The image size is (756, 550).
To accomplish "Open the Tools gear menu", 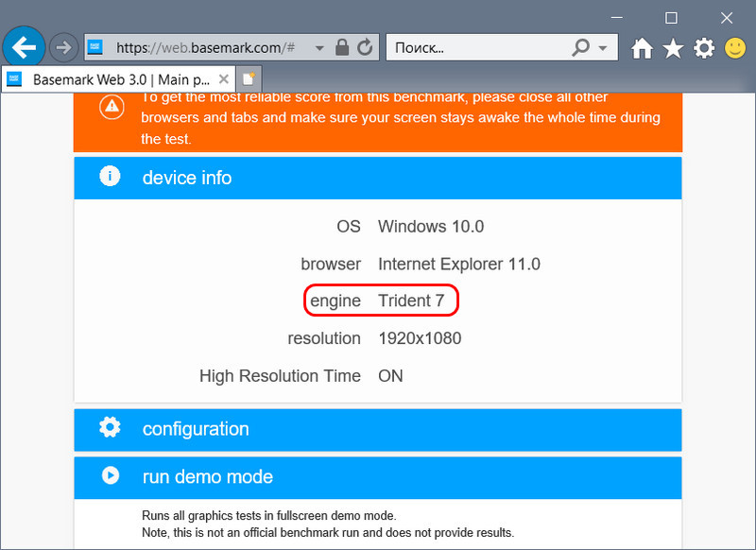I will 704,48.
